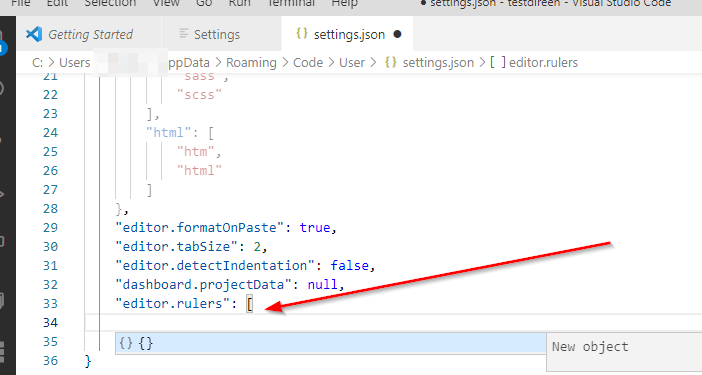Click the "dashboard.projectData" key
The height and width of the screenshot is (375, 702).
pyautogui.click(x=203, y=285)
